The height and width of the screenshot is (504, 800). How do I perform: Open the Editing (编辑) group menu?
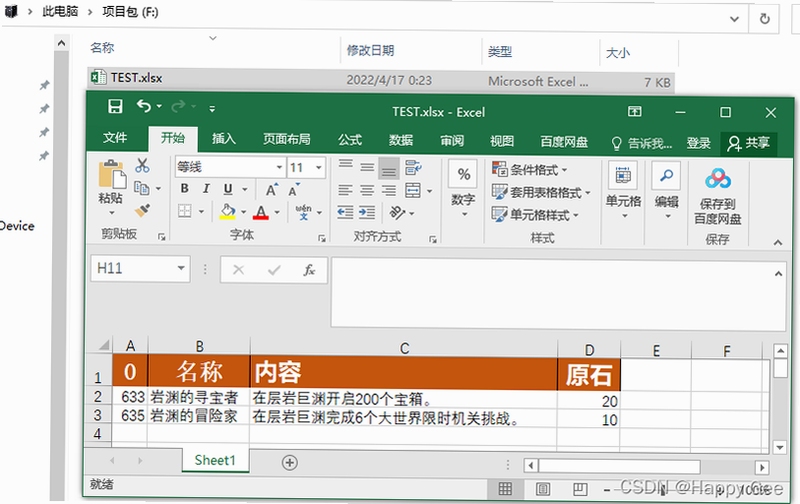pyautogui.click(x=666, y=191)
